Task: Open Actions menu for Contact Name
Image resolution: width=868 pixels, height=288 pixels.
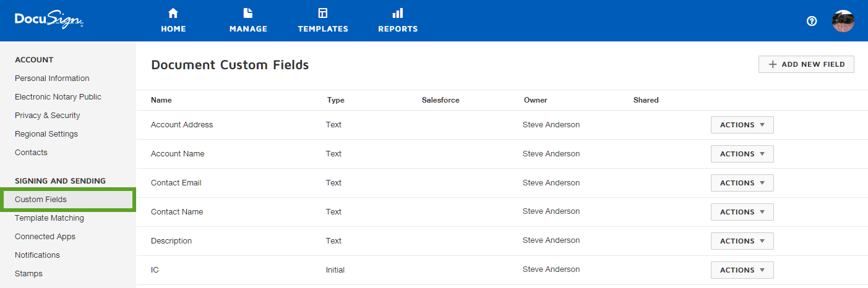Action: [742, 212]
